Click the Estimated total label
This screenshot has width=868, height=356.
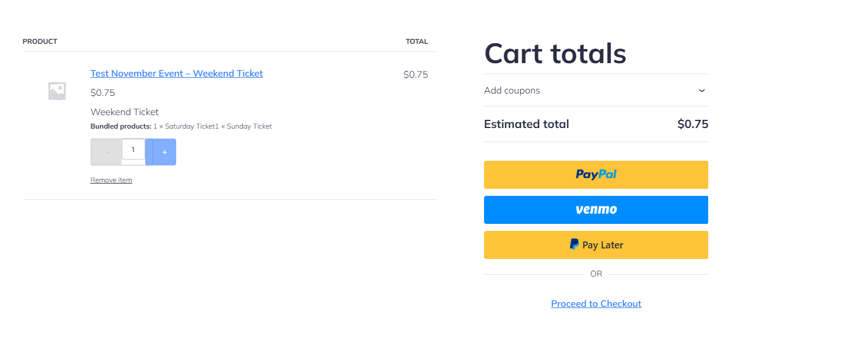pos(526,124)
